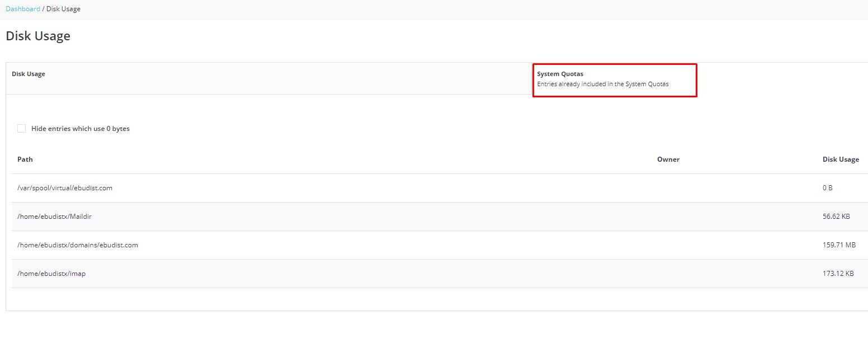
Task: Sort by the Owner column header
Action: [668, 159]
